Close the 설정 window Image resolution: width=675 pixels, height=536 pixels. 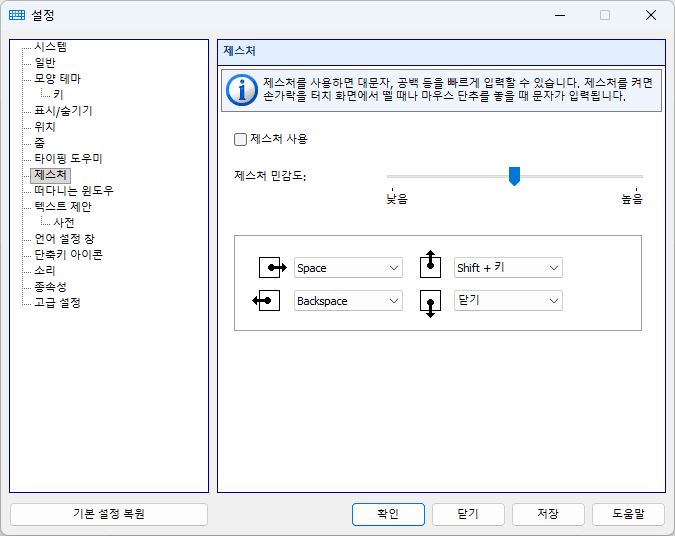coord(651,15)
